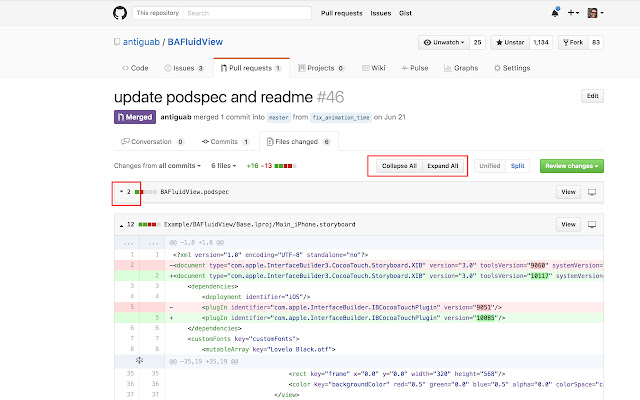Open the Files changed tab

[x=298, y=142]
